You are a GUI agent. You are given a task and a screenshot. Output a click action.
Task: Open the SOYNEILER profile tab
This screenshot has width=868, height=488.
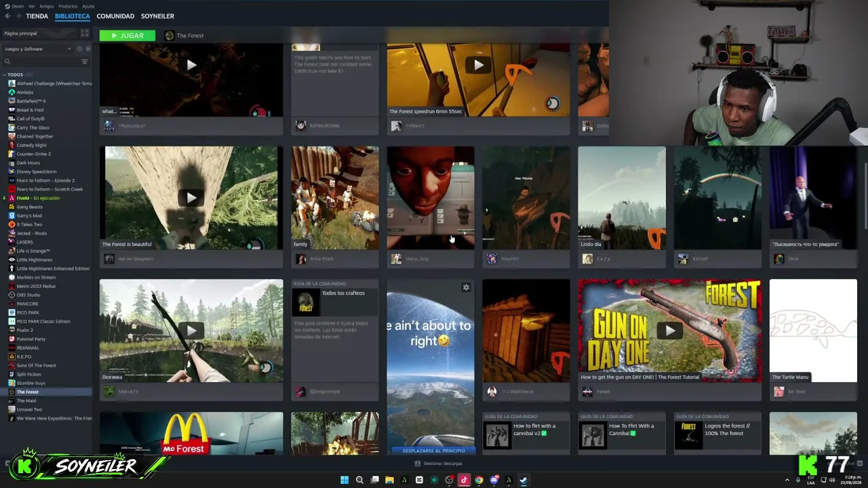click(x=157, y=16)
